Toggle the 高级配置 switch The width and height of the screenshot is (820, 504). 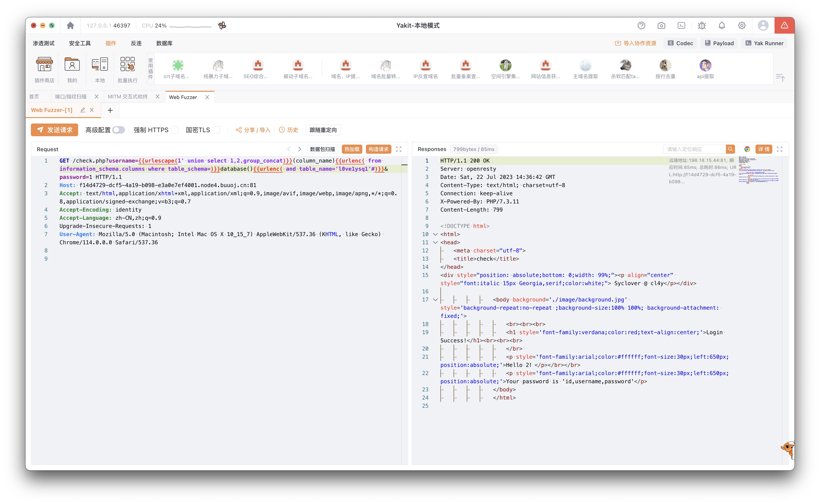point(118,130)
